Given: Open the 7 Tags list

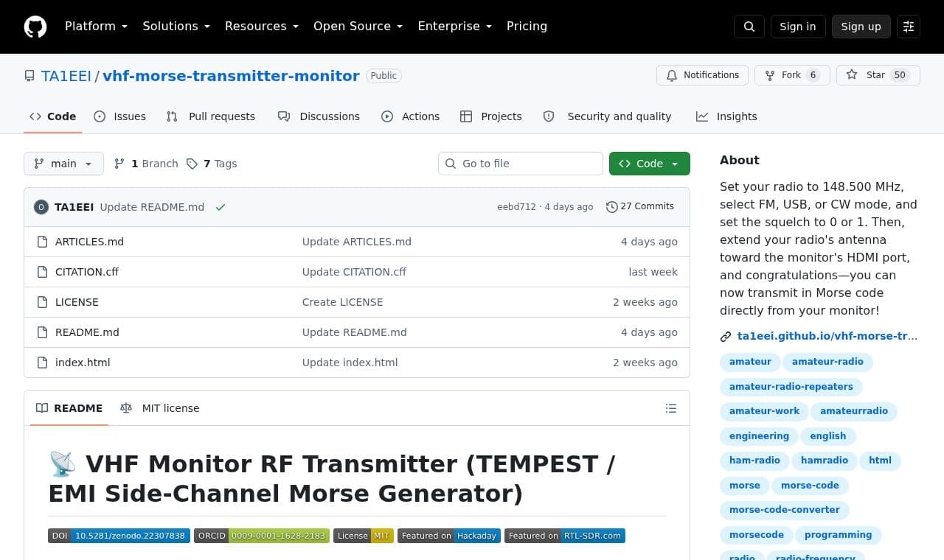Looking at the screenshot, I should (212, 164).
